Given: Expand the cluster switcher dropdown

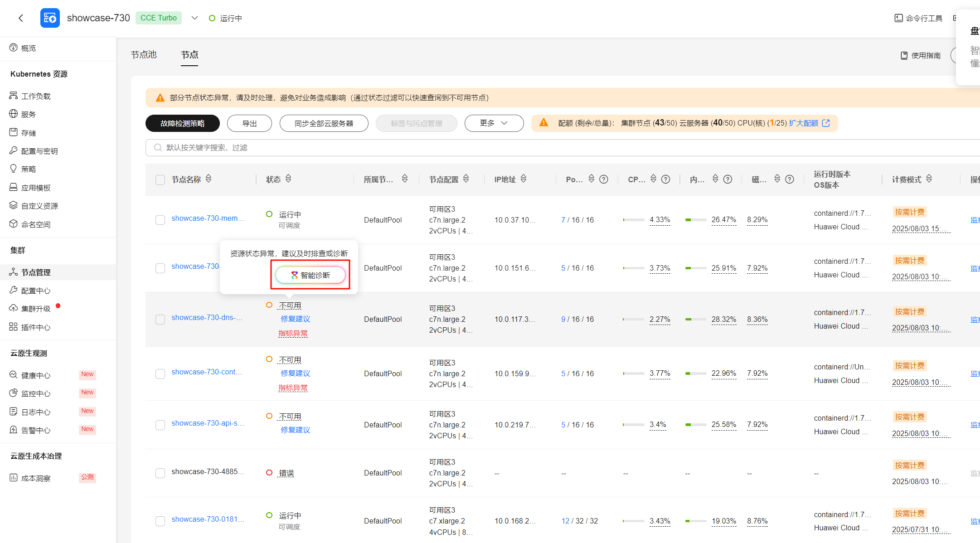Looking at the screenshot, I should (x=194, y=18).
